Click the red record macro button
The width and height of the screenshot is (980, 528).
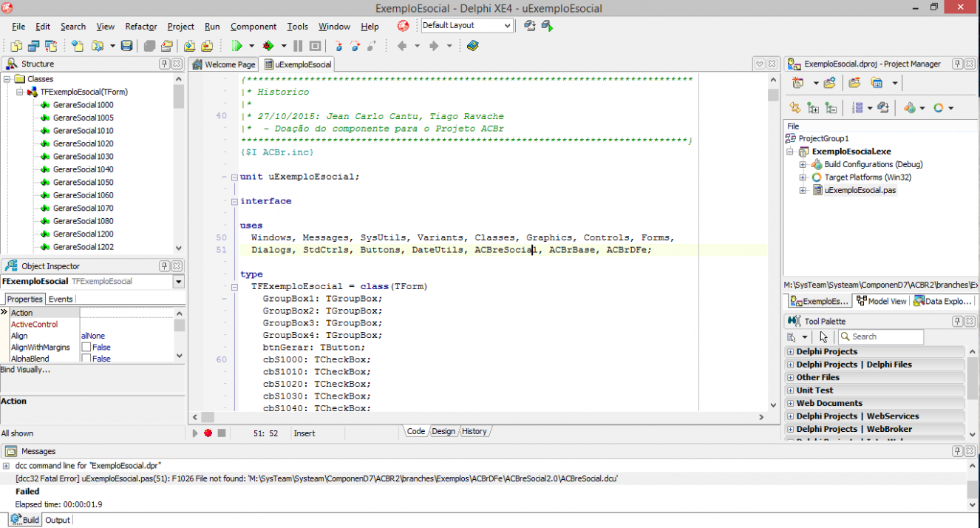pyautogui.click(x=208, y=433)
